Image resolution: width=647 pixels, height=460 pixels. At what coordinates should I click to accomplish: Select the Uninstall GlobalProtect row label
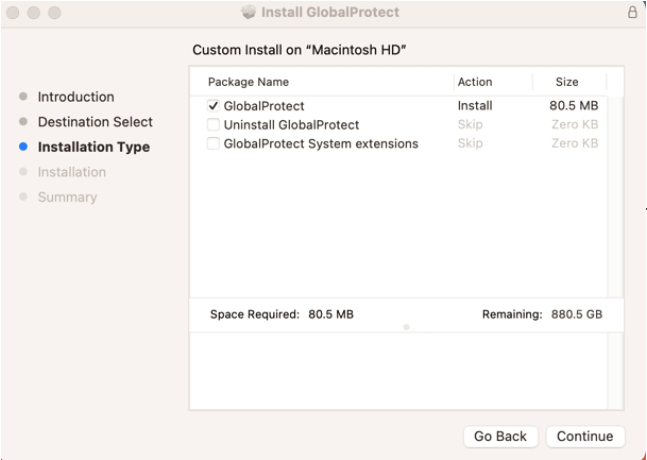291,125
